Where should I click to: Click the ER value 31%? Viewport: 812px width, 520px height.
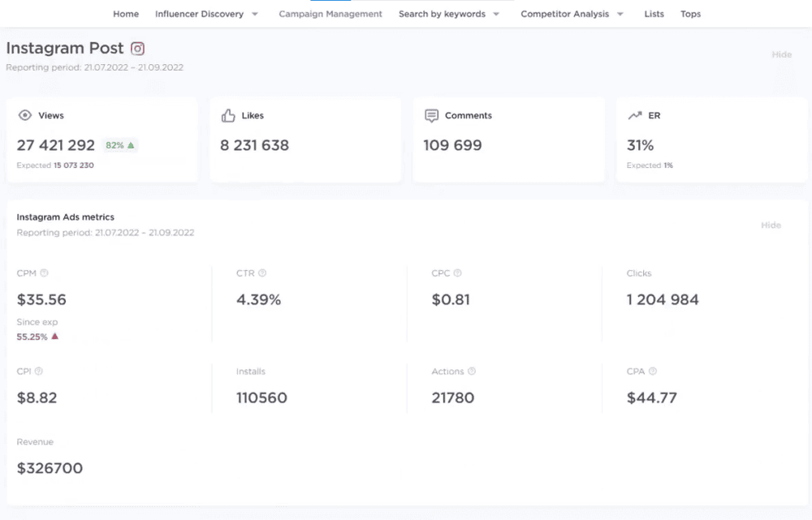pyautogui.click(x=640, y=145)
